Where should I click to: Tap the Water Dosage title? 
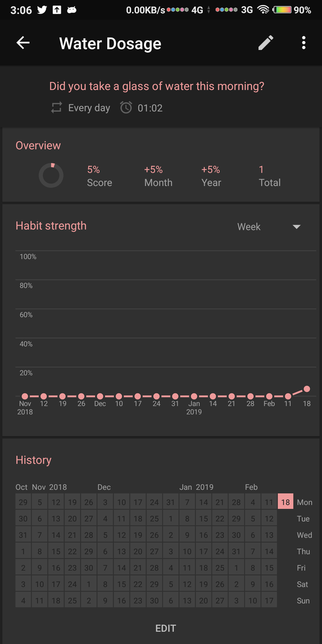[110, 43]
